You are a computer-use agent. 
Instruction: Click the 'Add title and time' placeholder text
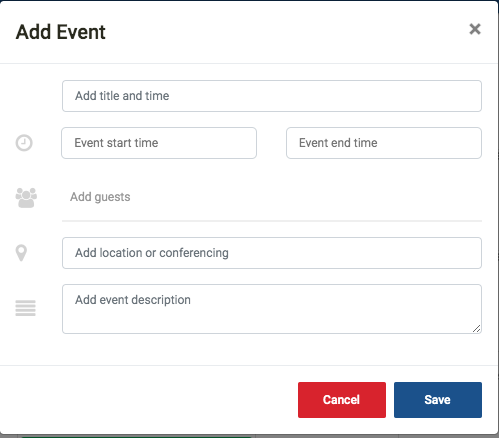(x=122, y=96)
